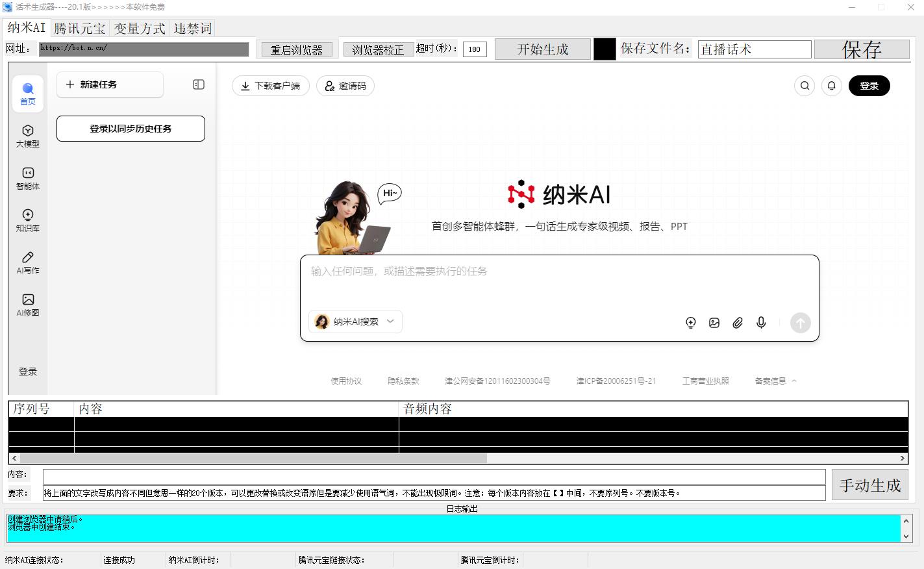Open the 工商营业执照 footer link
The height and width of the screenshot is (569, 924).
tap(705, 381)
